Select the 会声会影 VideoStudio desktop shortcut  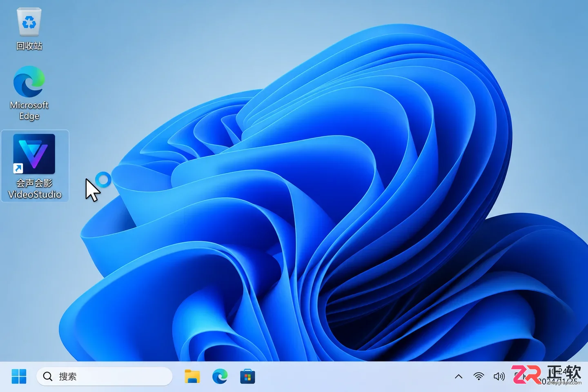coord(35,166)
